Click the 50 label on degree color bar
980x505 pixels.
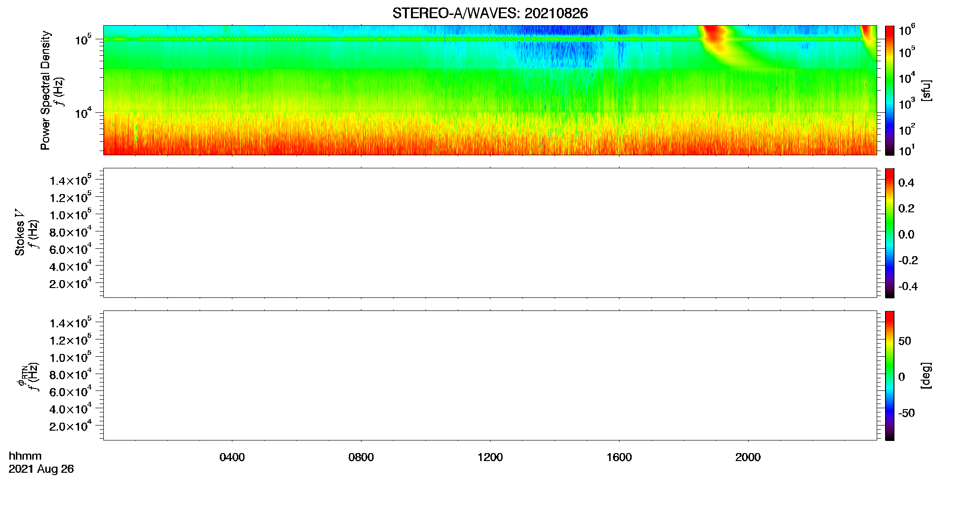click(x=905, y=341)
